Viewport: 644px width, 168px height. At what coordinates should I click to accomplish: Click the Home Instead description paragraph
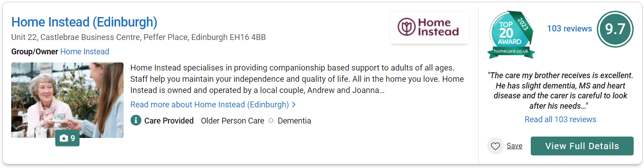[x=297, y=79]
